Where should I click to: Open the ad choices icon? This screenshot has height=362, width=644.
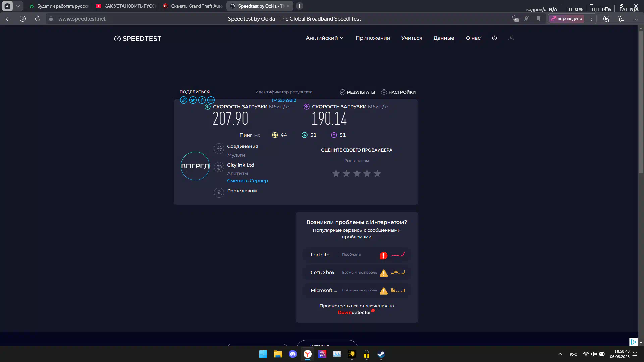[634, 342]
